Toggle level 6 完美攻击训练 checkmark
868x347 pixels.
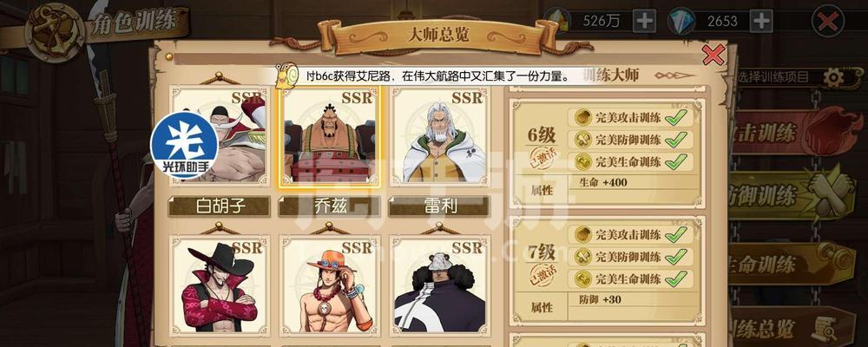pyautogui.click(x=676, y=117)
